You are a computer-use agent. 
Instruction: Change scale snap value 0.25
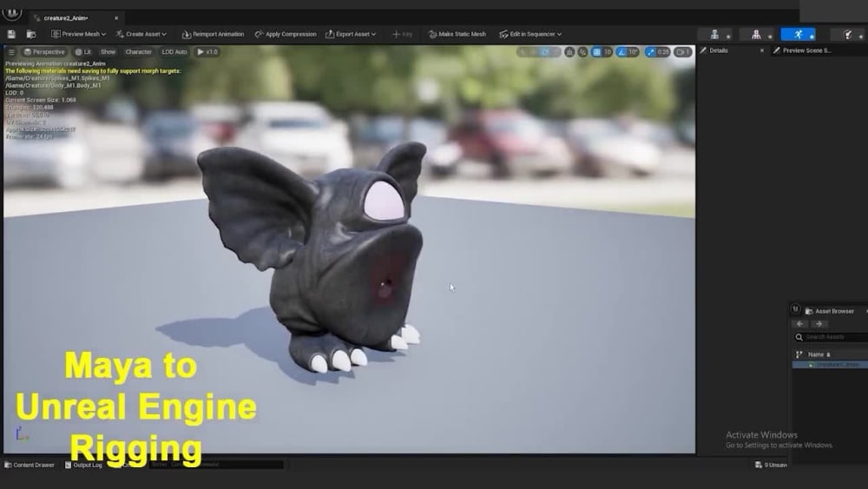(663, 52)
